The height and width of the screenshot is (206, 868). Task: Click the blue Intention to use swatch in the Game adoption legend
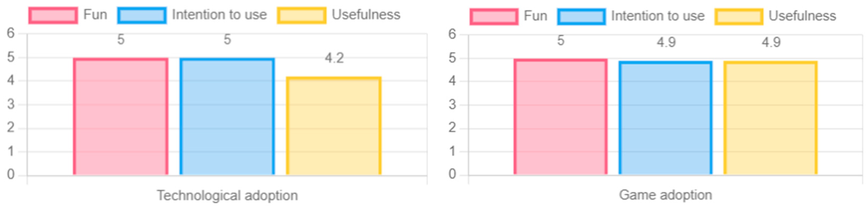tap(581, 17)
